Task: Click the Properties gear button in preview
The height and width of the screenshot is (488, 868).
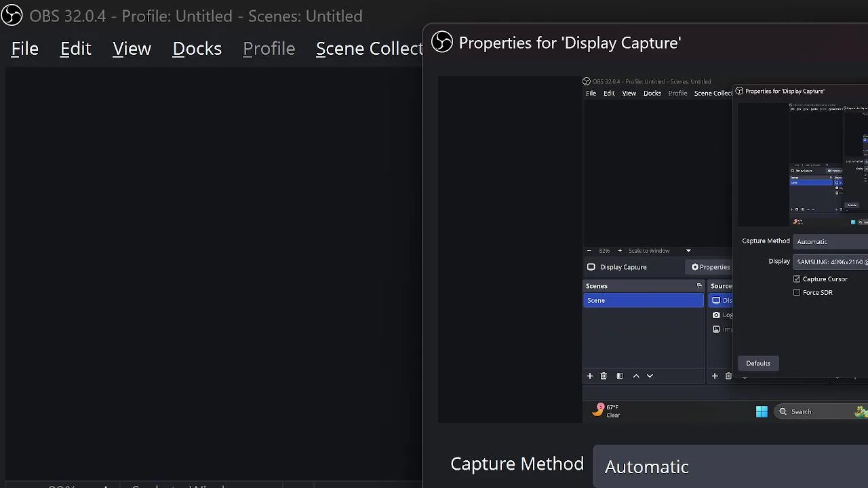Action: (x=710, y=267)
